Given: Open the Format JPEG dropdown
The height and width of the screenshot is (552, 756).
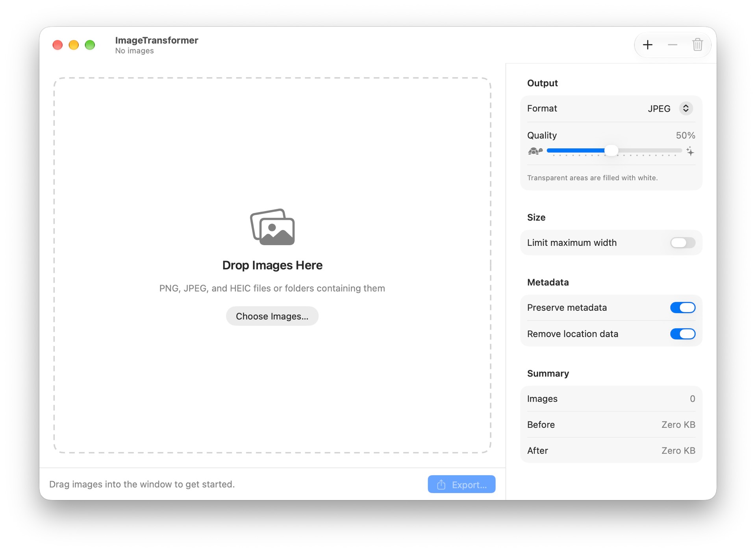Looking at the screenshot, I should [x=670, y=109].
